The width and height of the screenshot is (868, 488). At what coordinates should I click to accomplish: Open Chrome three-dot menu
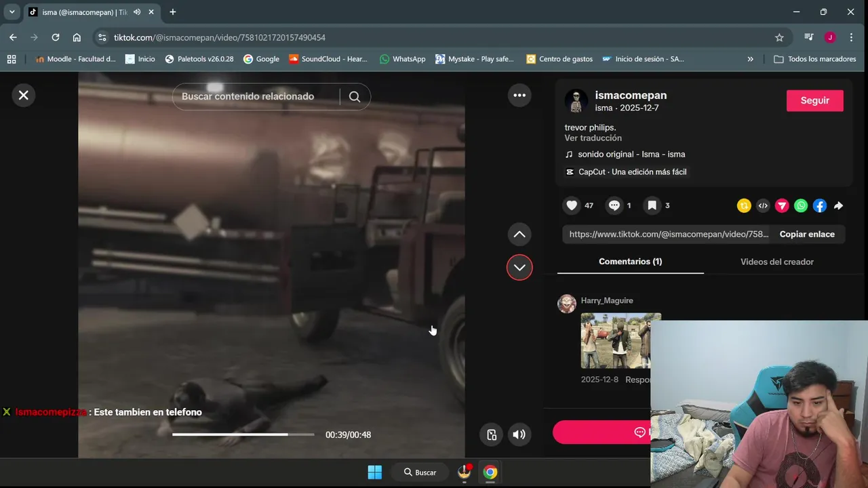[x=851, y=37]
